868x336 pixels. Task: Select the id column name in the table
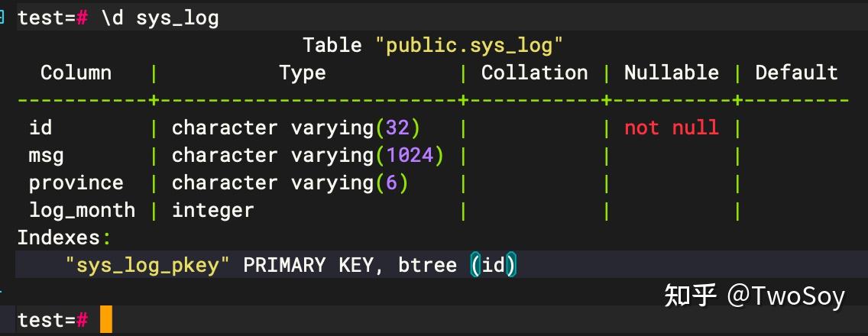(40, 128)
